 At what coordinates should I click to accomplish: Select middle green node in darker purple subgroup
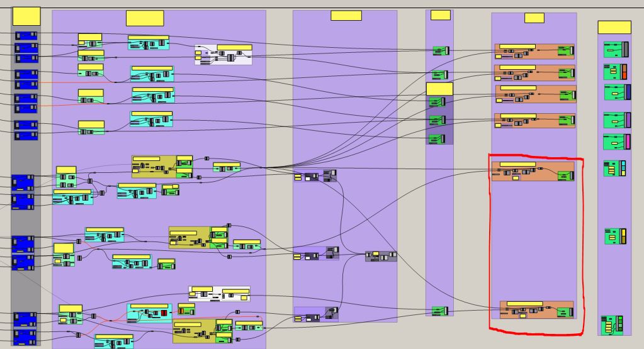pos(438,120)
